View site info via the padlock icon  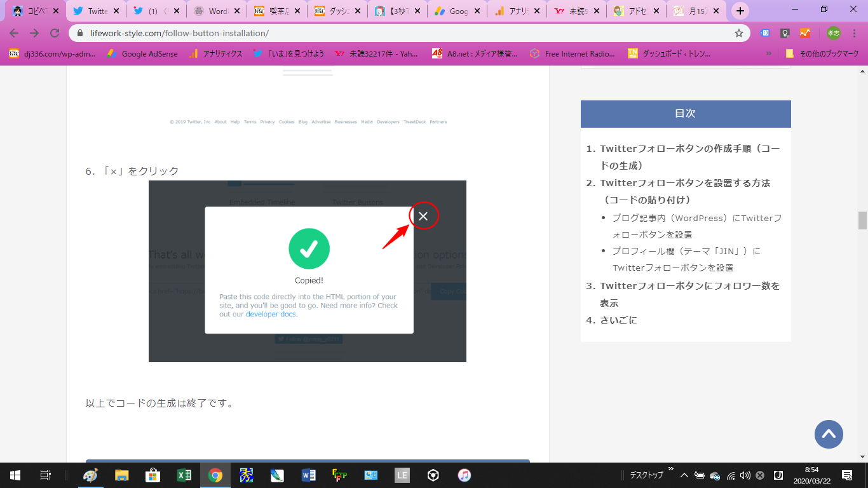(81, 33)
